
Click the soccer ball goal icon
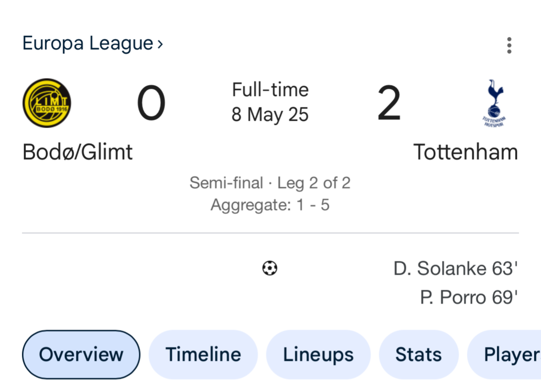[x=269, y=268]
